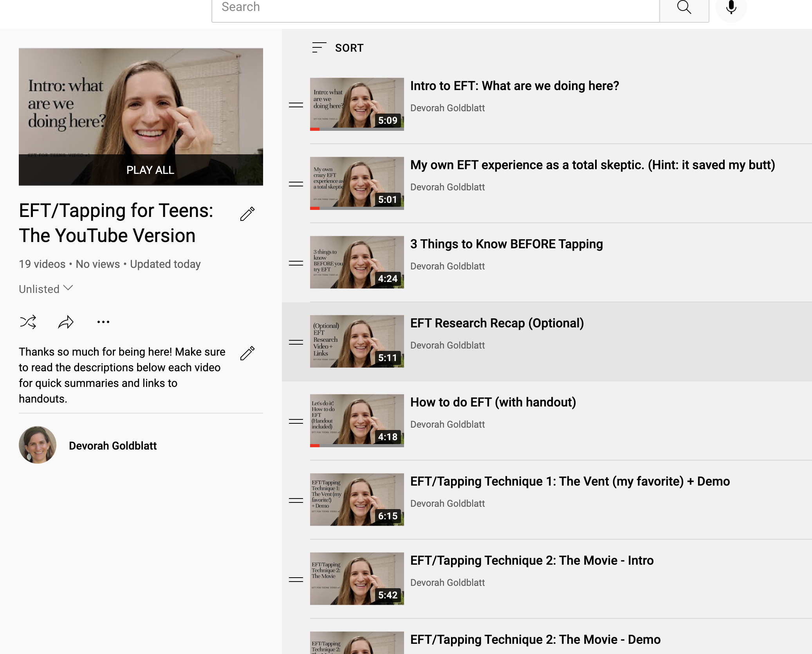The image size is (812, 654).
Task: Click the sort lines icon
Action: click(x=319, y=48)
